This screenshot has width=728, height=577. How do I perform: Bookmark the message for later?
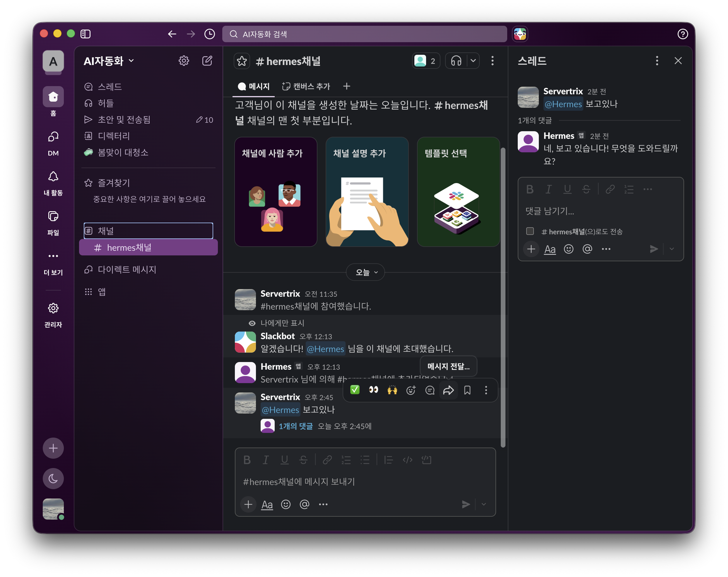point(467,390)
